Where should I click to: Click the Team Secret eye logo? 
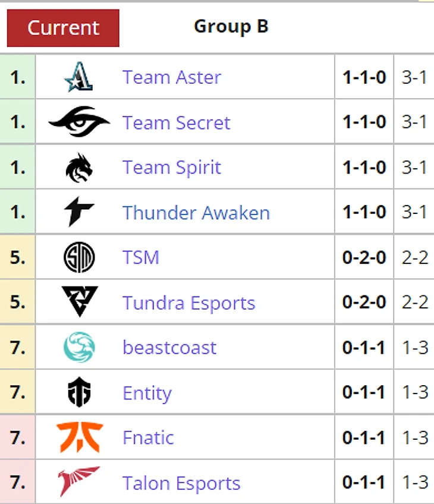78,122
